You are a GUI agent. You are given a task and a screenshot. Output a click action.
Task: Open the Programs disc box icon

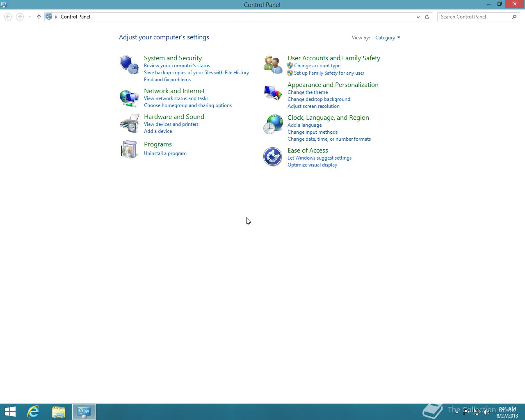(x=129, y=149)
